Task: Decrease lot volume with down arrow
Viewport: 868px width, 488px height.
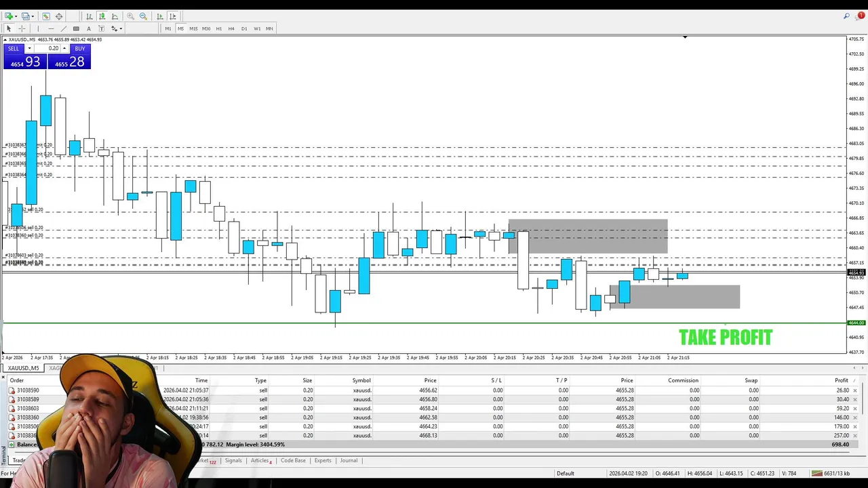Action: pos(29,49)
